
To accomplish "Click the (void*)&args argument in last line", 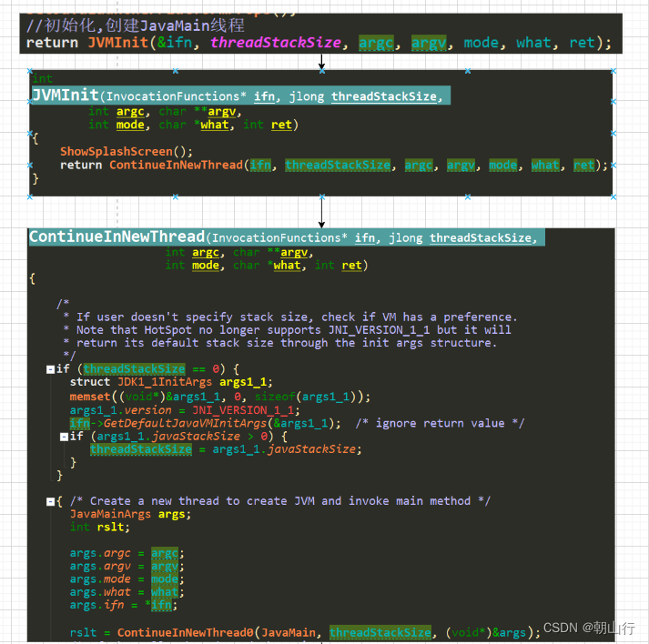I will point(486,633).
